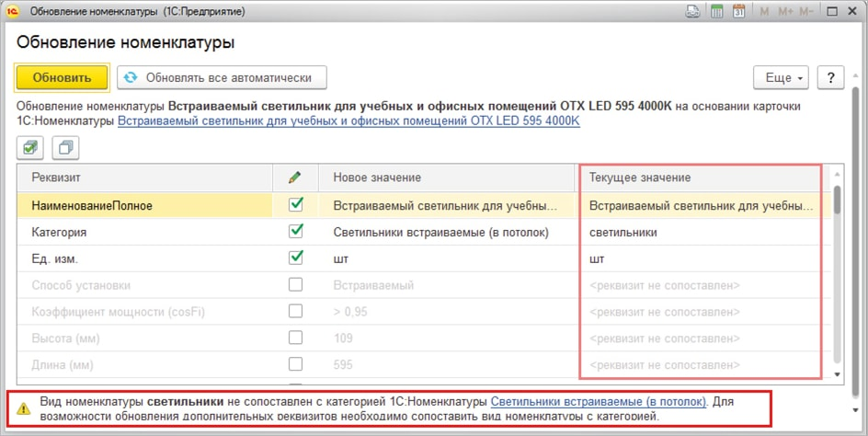Image resolution: width=868 pixels, height=436 pixels.
Task: Open help with the question mark button
Action: 830,78
